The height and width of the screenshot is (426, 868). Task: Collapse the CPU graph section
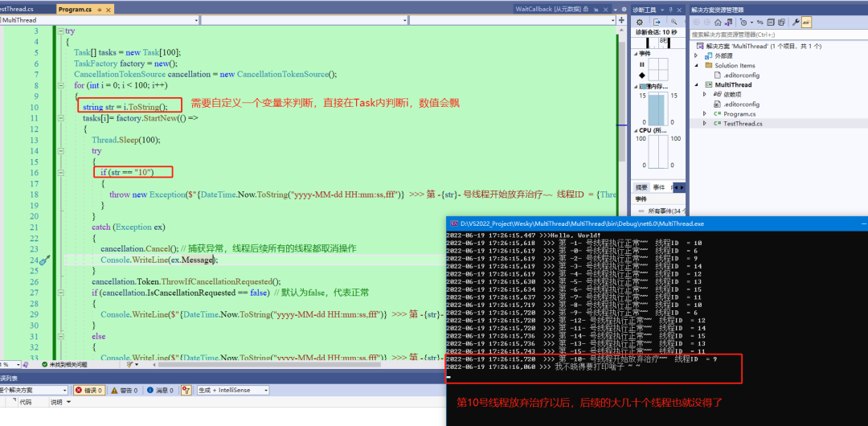[636, 130]
